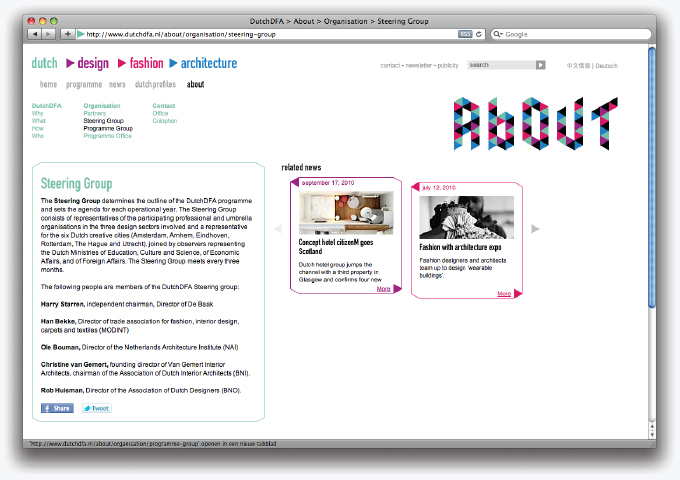The image size is (680, 480).
Task: Open the Who submenu link
Action: (x=38, y=136)
